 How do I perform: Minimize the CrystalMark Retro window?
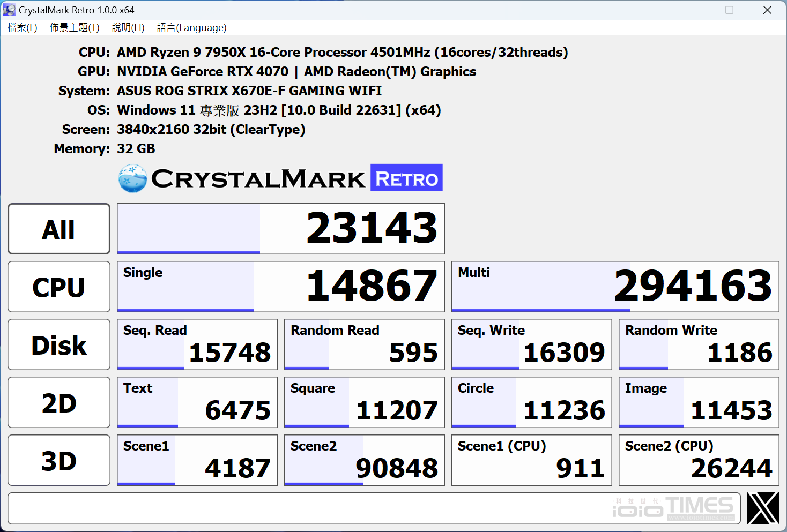[x=692, y=10]
